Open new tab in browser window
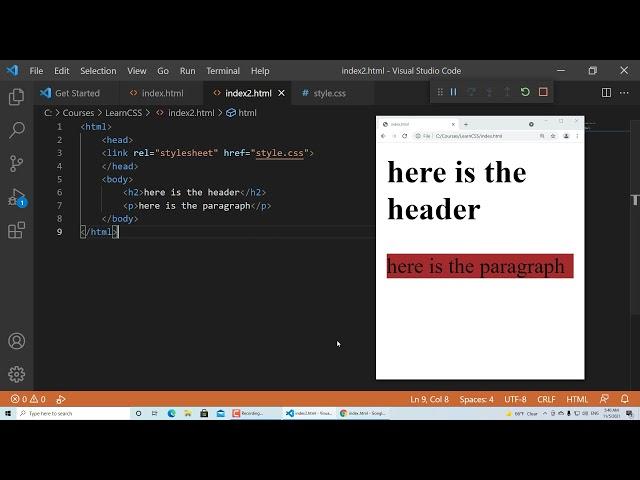The height and width of the screenshot is (480, 640). [466, 124]
